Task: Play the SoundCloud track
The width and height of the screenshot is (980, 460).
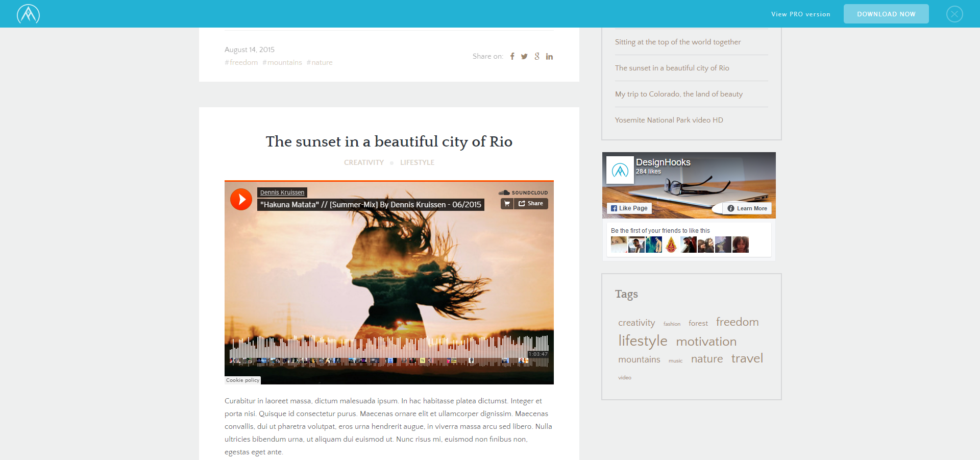Action: (241, 199)
